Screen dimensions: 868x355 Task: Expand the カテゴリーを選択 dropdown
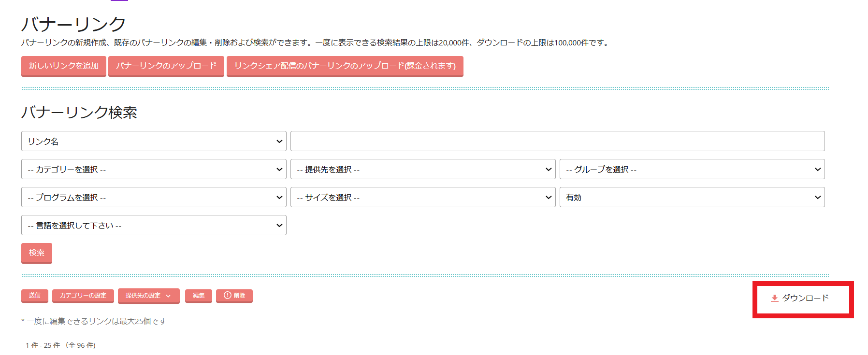tap(154, 169)
